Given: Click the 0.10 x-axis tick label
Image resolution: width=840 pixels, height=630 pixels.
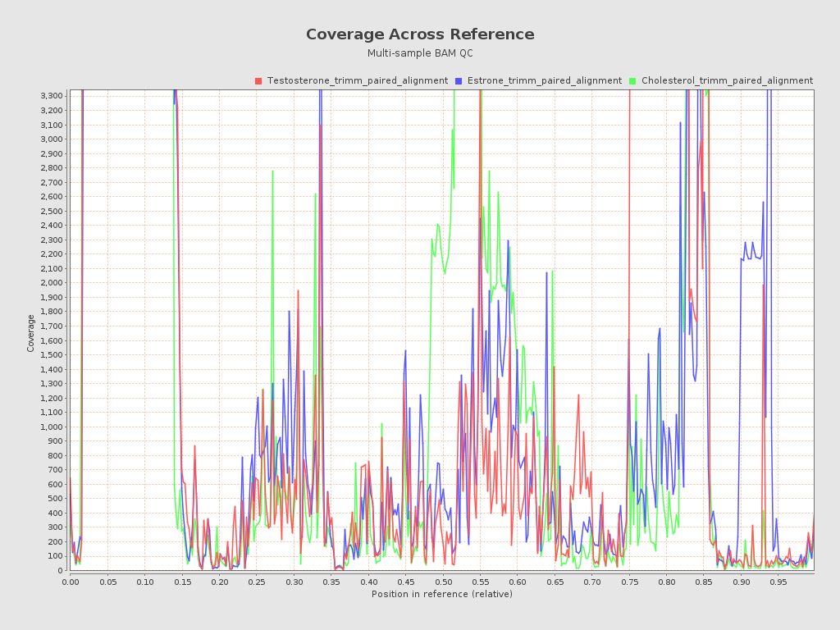Looking at the screenshot, I should 144,582.
